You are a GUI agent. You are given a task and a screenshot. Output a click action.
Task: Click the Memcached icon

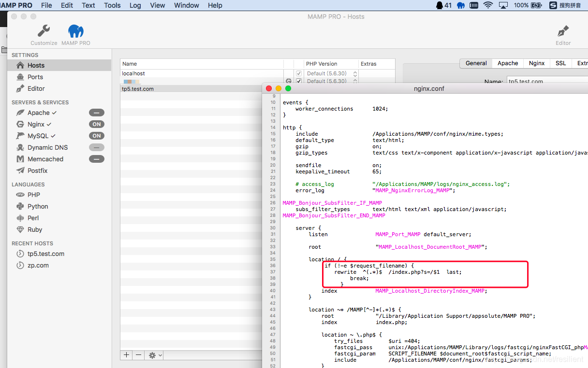coord(20,159)
